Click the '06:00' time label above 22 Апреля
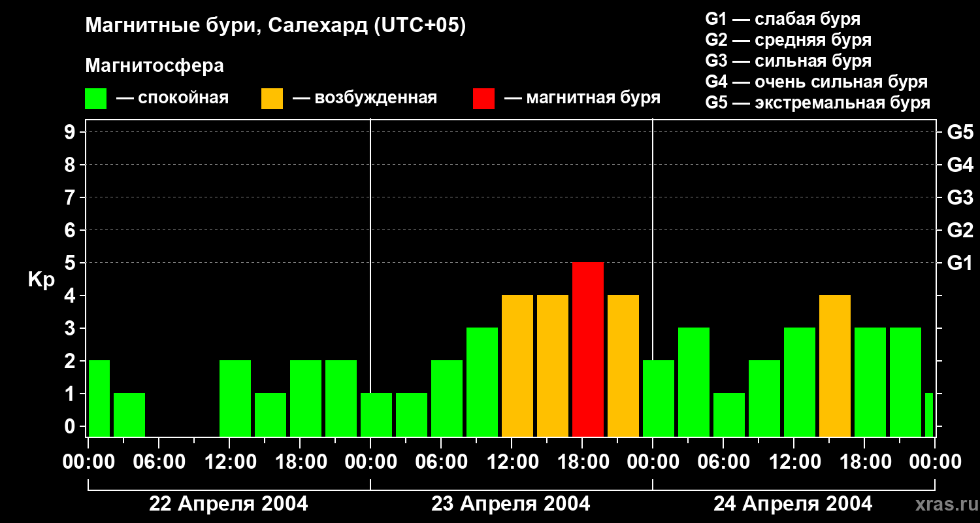The width and height of the screenshot is (980, 523). pos(159,462)
